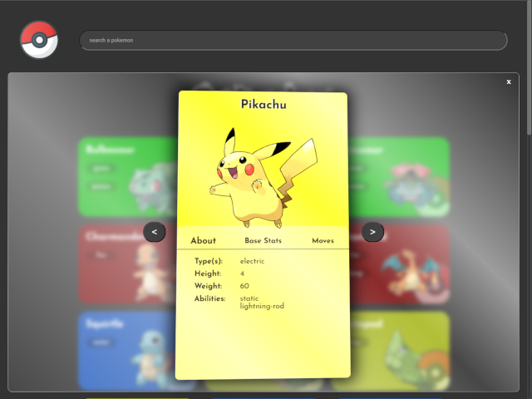Click the blurred green Bulbasaur card
This screenshot has height=399, width=532.
(x=128, y=176)
